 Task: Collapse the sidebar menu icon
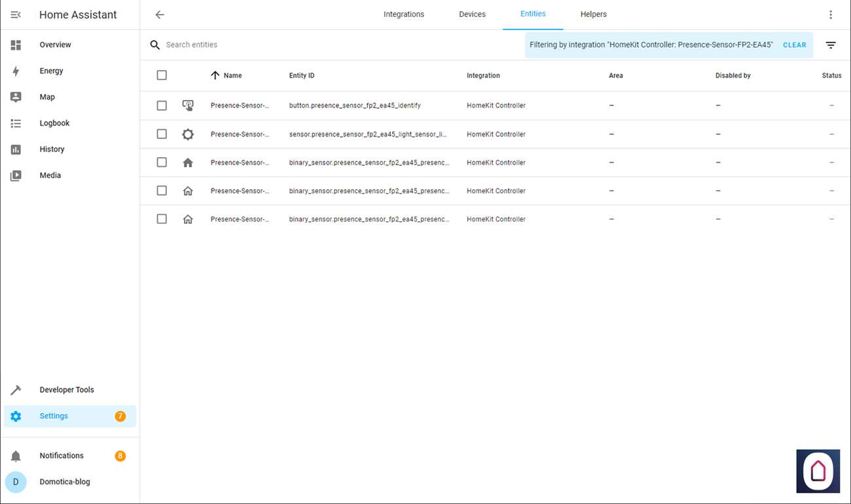pos(16,14)
